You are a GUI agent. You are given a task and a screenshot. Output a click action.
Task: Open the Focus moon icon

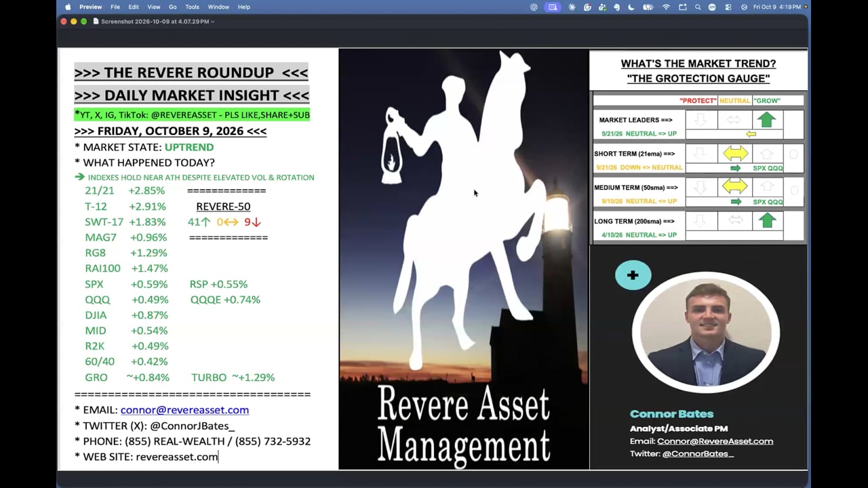[631, 7]
